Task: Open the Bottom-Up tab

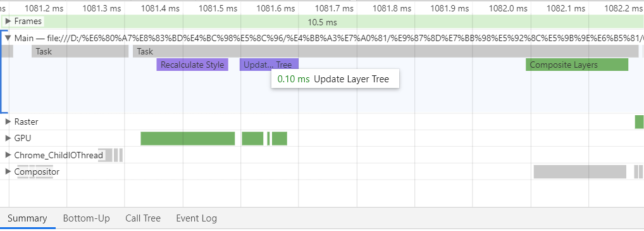Action: (x=86, y=218)
